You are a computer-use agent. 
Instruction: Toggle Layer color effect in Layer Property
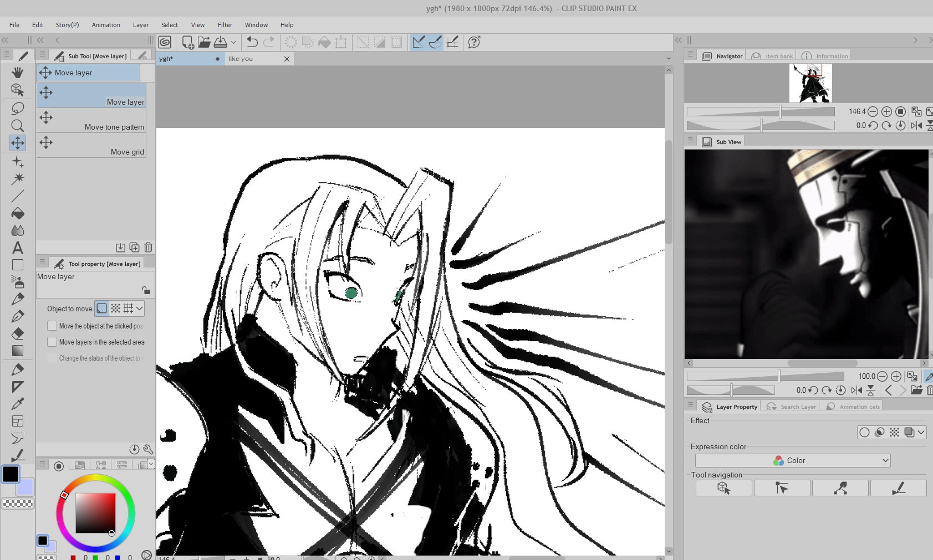(x=909, y=432)
